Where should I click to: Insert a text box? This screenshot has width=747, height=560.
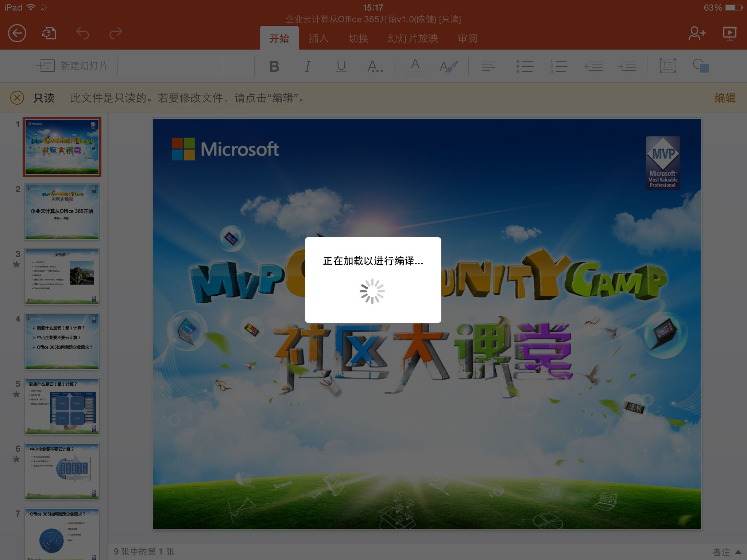[x=667, y=66]
